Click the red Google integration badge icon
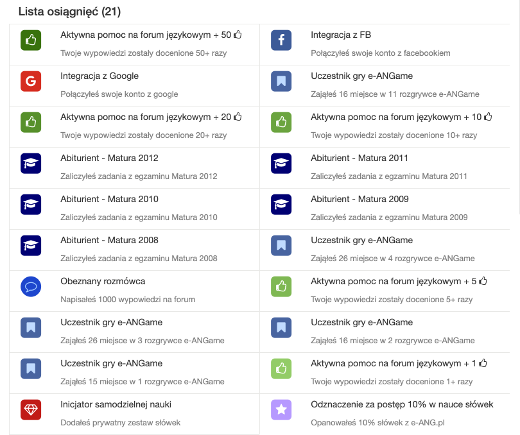 31,81
